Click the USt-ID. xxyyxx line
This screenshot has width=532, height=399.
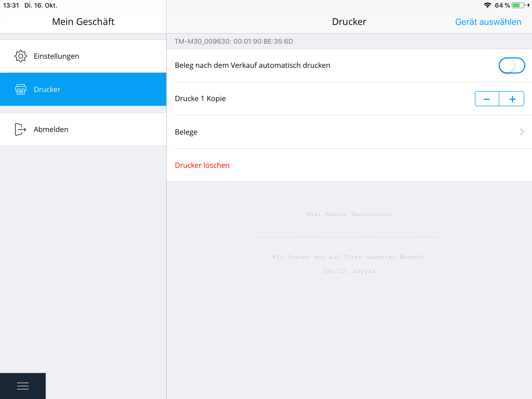tap(349, 271)
